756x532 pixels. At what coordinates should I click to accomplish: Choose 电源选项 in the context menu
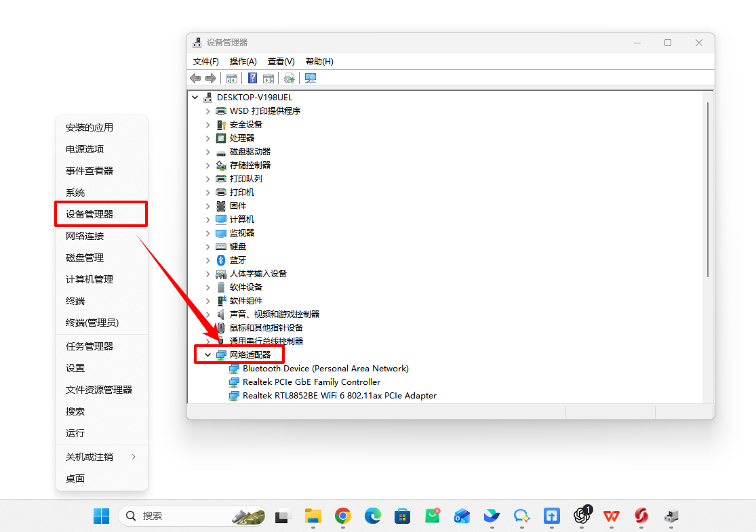pos(101,149)
